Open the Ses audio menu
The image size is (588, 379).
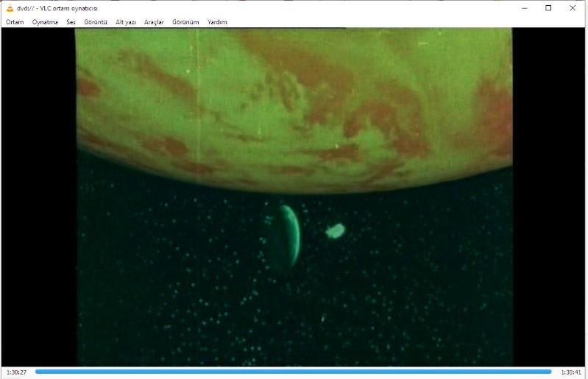tap(71, 22)
